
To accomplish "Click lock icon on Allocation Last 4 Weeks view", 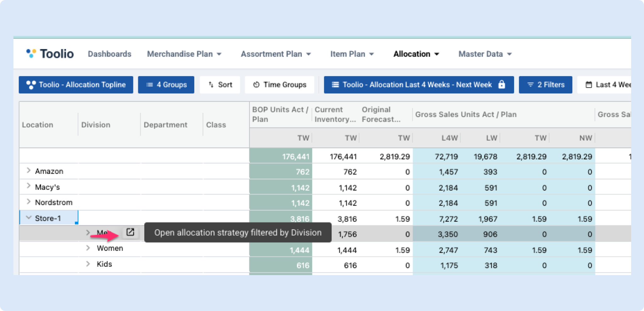I will (502, 85).
